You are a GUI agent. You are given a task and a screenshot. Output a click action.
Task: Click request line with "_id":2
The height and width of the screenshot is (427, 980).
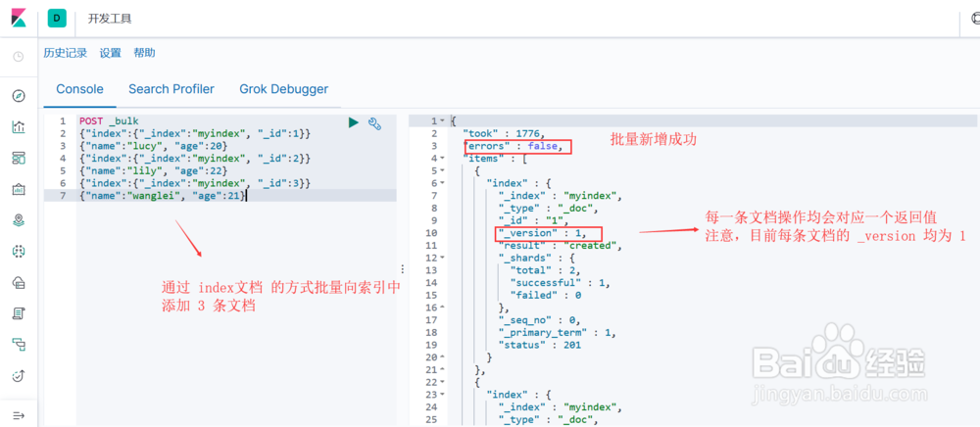pyautogui.click(x=194, y=159)
